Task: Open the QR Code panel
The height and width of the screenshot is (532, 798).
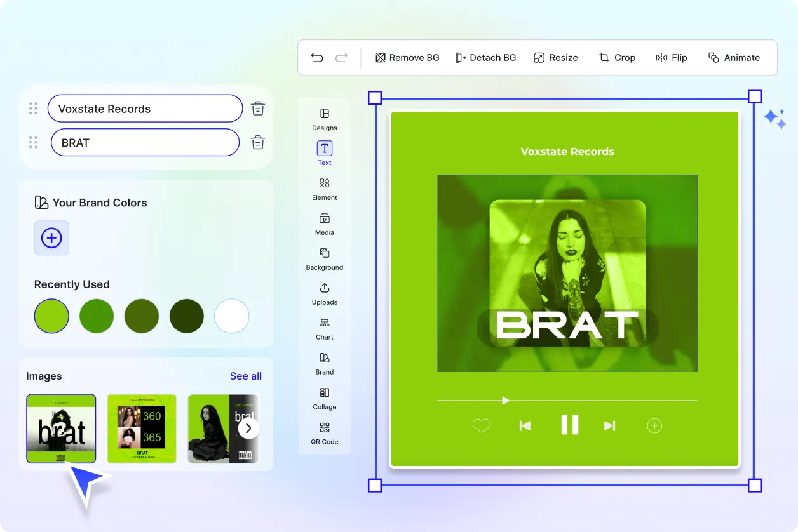Action: [324, 436]
